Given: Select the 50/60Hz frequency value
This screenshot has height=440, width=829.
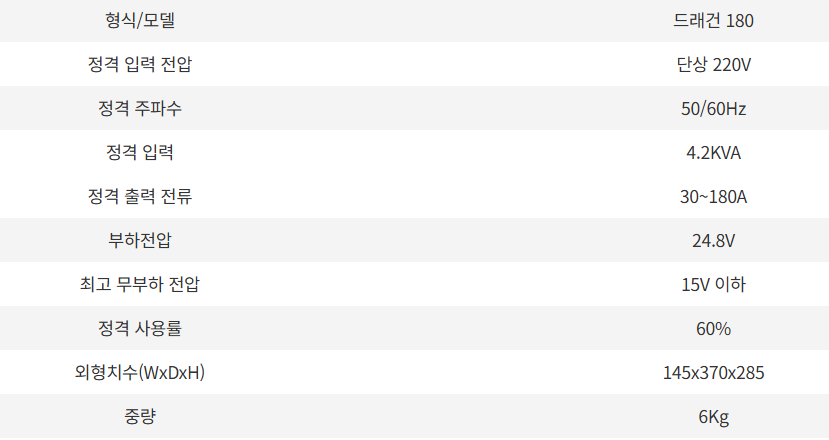Looking at the screenshot, I should [713, 108].
